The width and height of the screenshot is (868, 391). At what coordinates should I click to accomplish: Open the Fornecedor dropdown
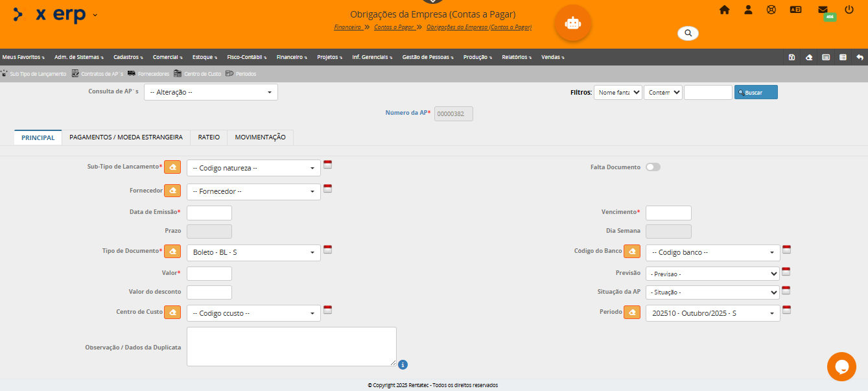pyautogui.click(x=253, y=192)
